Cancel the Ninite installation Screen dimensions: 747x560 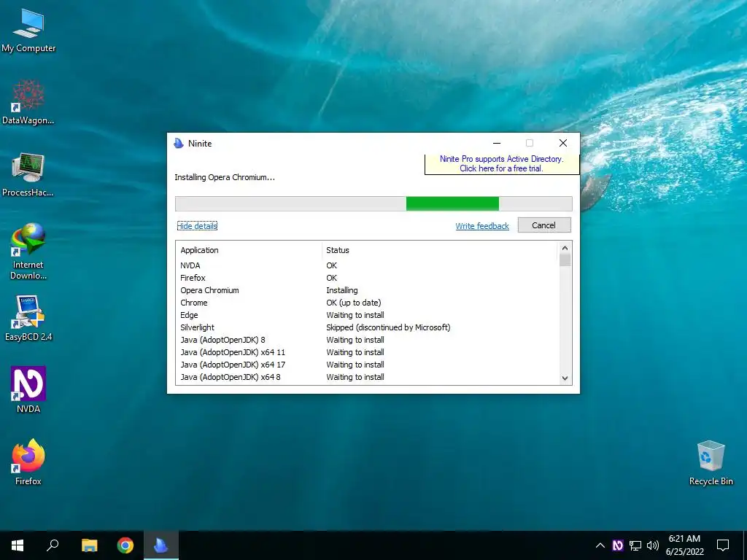tap(544, 225)
